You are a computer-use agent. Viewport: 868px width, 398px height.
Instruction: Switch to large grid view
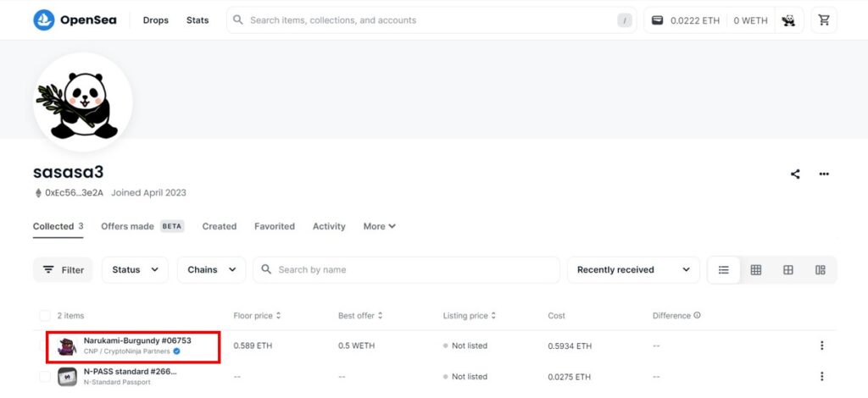pyautogui.click(x=787, y=270)
